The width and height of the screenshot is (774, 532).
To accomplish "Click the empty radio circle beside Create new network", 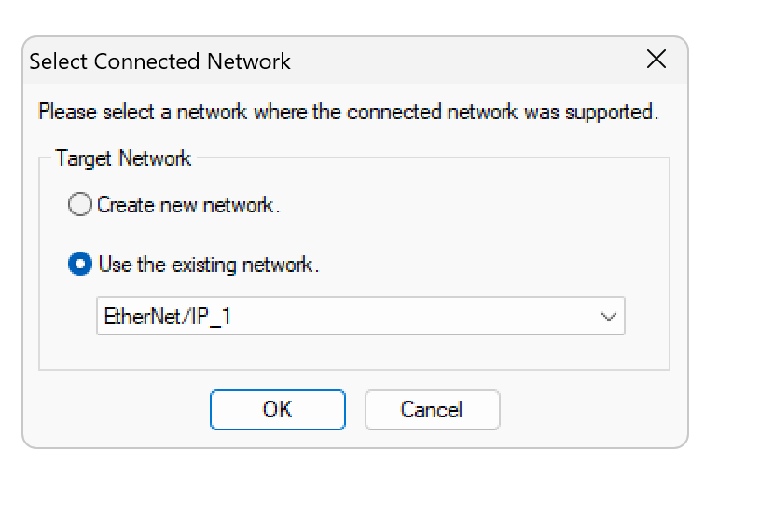I will tap(81, 205).
